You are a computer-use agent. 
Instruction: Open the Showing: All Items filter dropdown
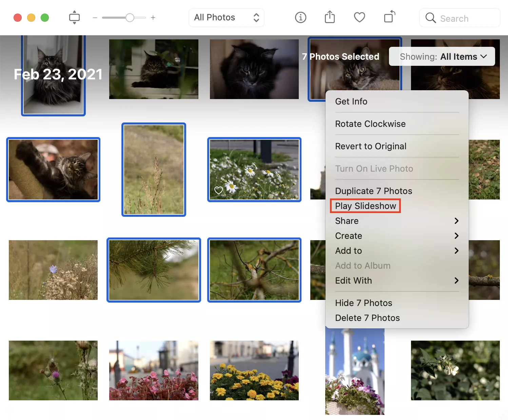[443, 56]
